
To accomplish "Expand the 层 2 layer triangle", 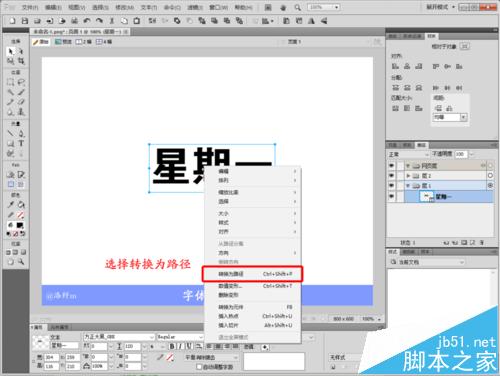I will tap(408, 175).
